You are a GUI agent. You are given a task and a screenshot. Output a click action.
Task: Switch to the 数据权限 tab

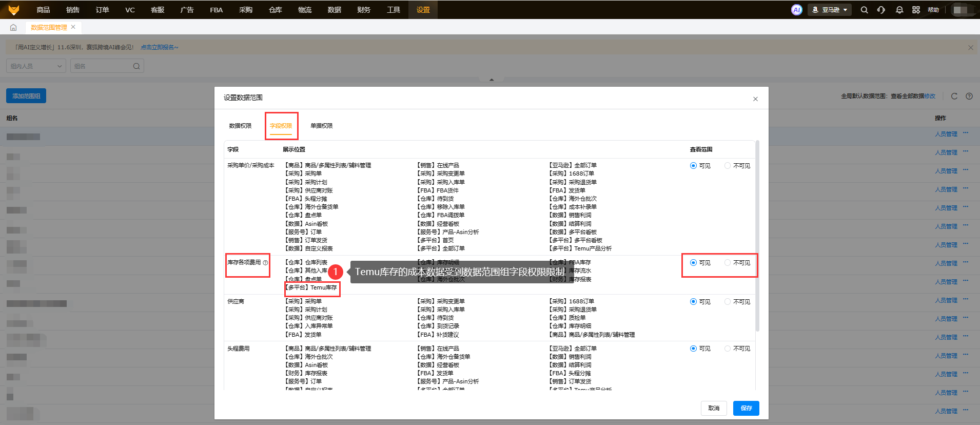(x=240, y=126)
